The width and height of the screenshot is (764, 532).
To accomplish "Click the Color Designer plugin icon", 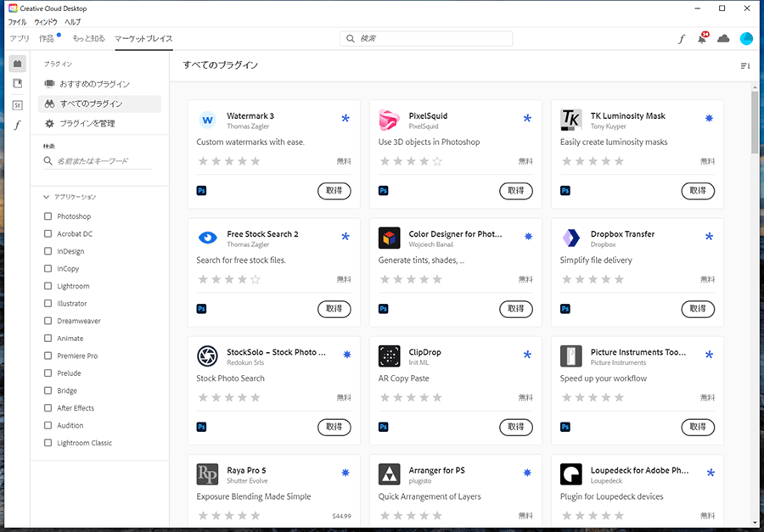I will (390, 238).
